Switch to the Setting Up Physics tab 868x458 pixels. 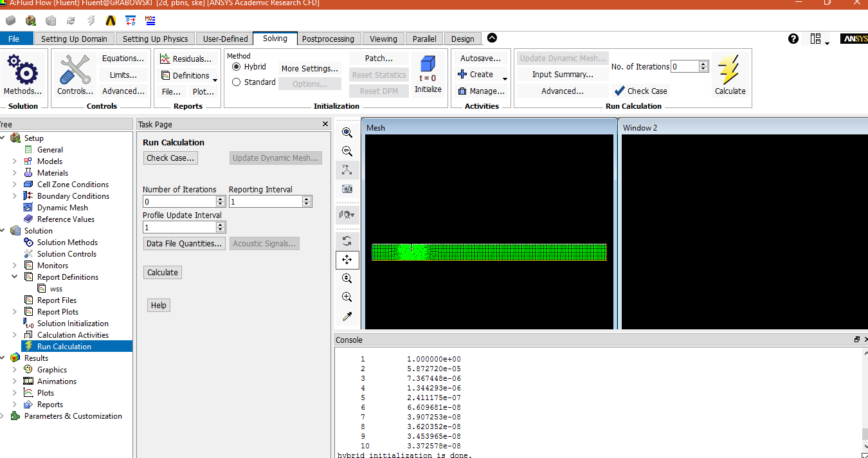(x=156, y=39)
